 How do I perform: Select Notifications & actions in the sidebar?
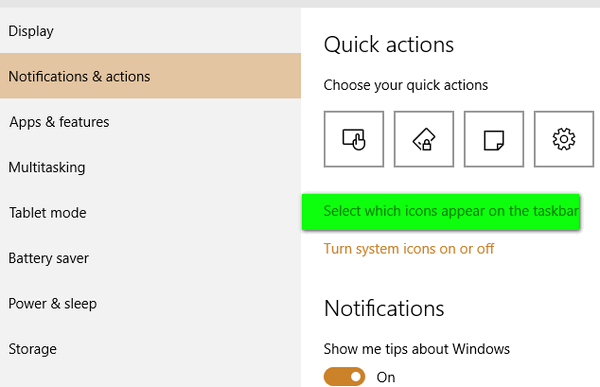point(150,76)
